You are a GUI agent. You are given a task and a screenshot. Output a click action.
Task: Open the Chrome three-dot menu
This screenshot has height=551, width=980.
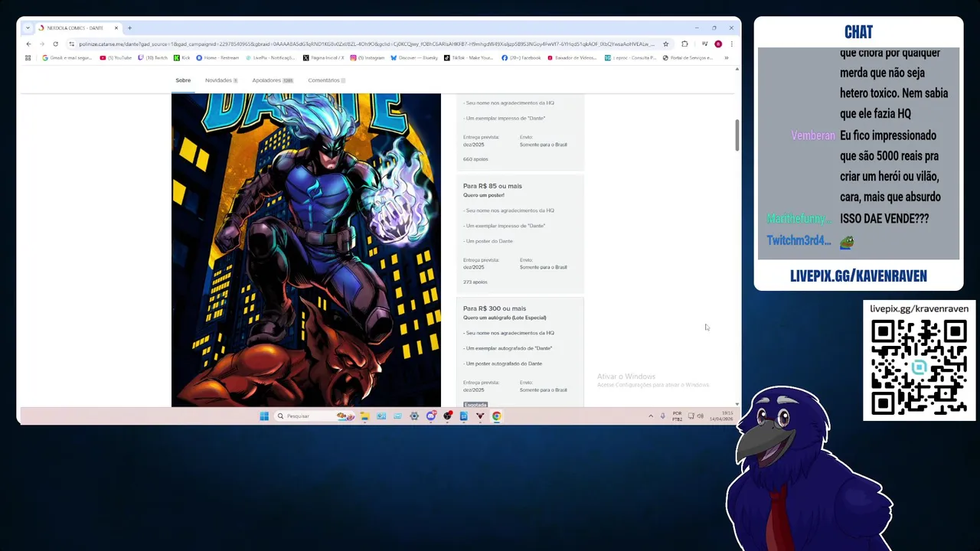pyautogui.click(x=731, y=44)
